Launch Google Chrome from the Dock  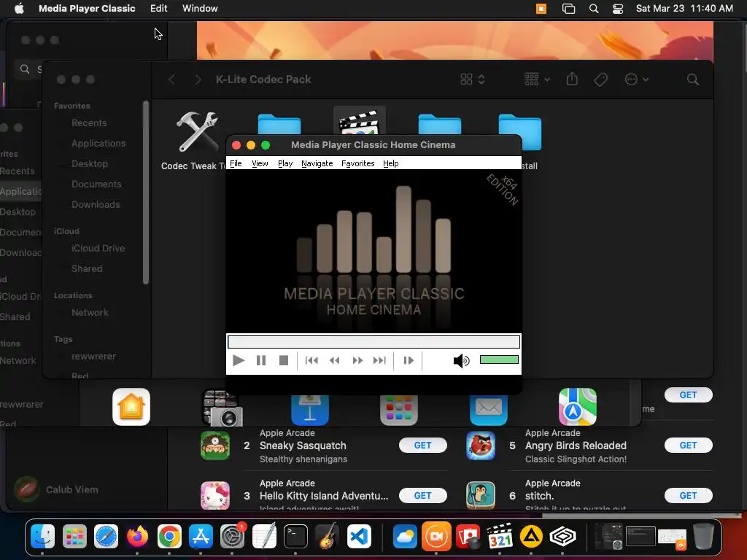tap(169, 537)
